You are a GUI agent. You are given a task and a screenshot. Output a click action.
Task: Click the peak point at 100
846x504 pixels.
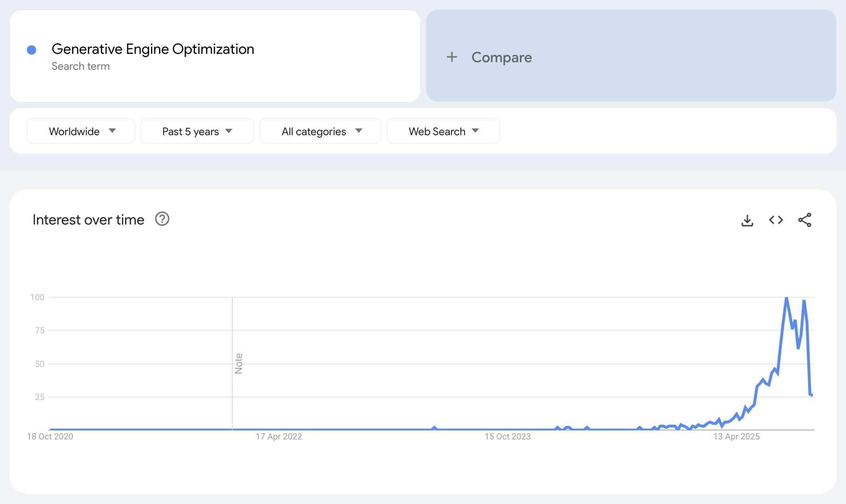click(x=786, y=298)
